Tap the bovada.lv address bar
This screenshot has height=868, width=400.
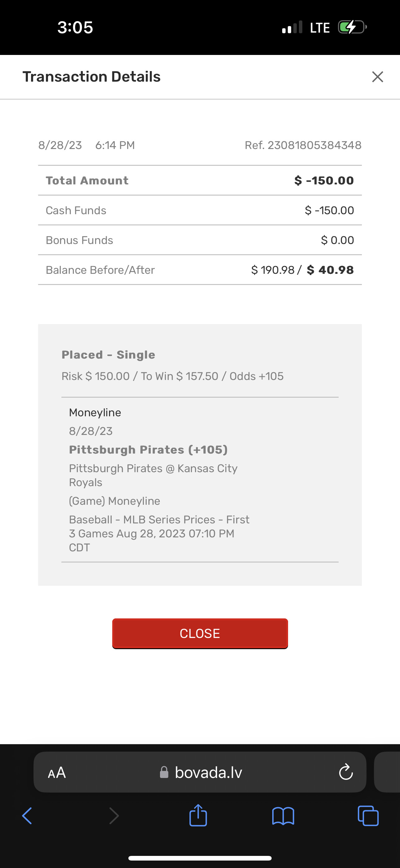click(208, 772)
